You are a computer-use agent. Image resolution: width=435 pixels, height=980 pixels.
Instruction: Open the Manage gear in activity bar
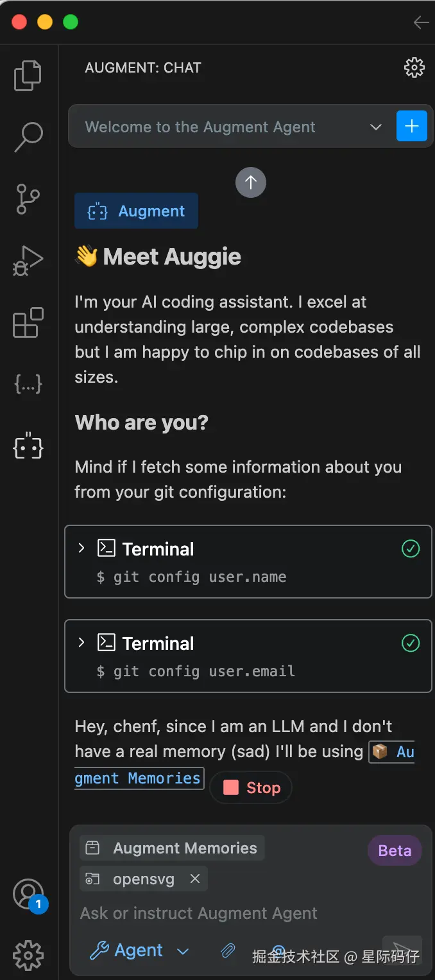point(28,955)
